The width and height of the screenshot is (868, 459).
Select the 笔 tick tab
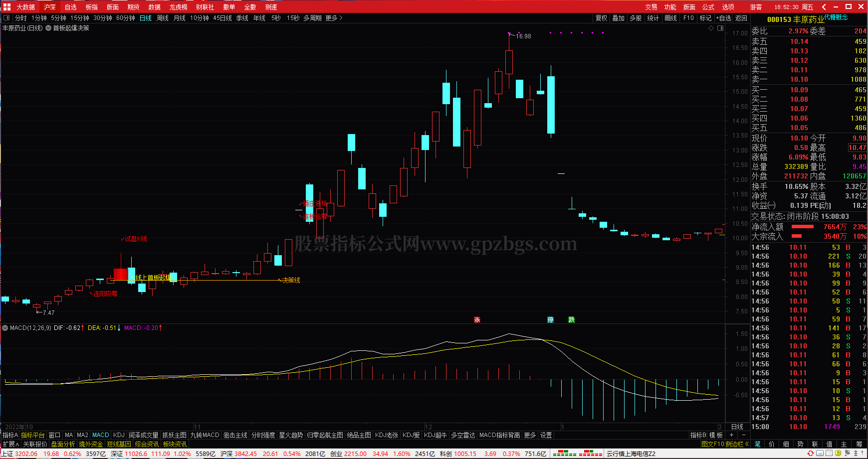point(757,444)
